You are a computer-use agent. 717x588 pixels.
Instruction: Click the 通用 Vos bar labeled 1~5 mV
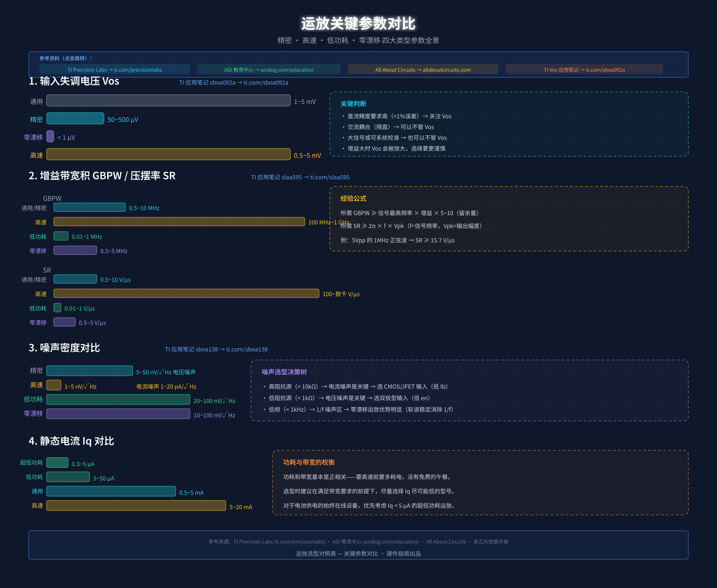[x=168, y=100]
